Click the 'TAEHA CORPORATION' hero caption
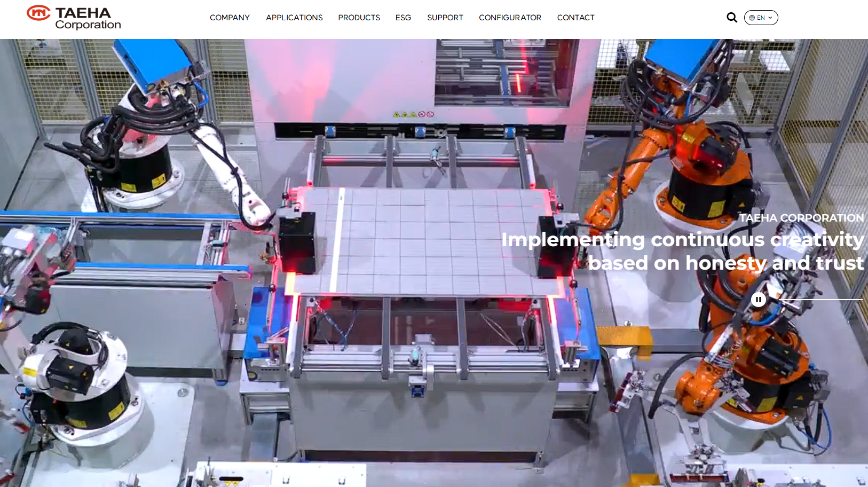 801,218
